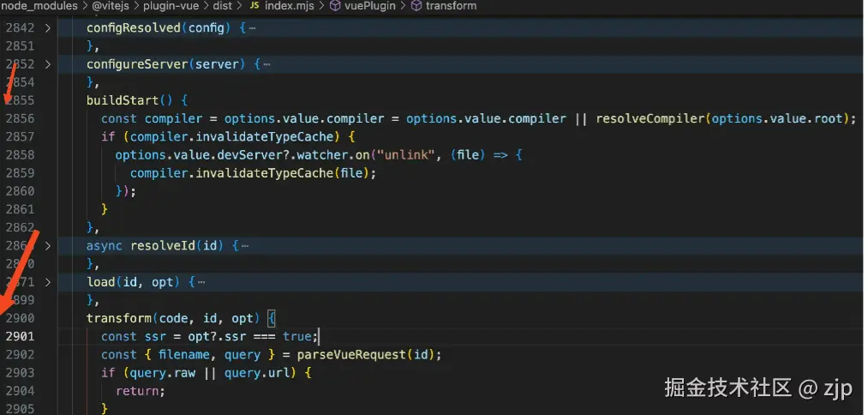
Task: Click the "unlink" string literal
Action: (406, 154)
